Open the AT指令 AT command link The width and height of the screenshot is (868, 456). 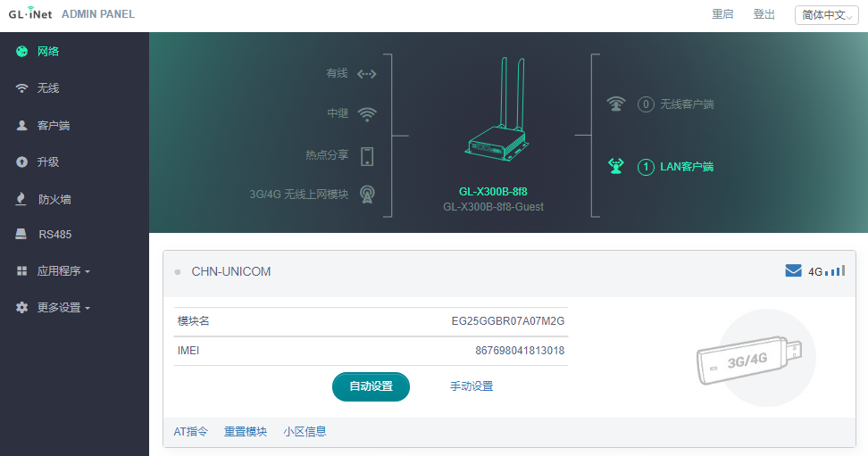(191, 432)
